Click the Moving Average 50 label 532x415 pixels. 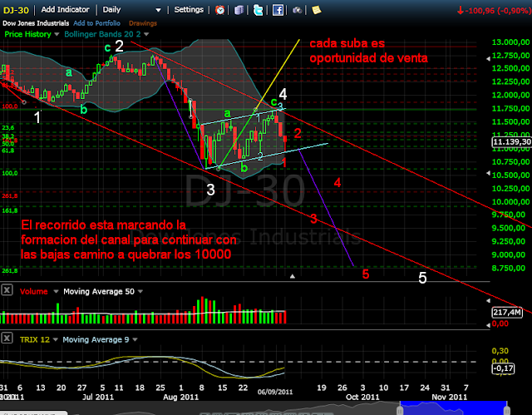99,291
